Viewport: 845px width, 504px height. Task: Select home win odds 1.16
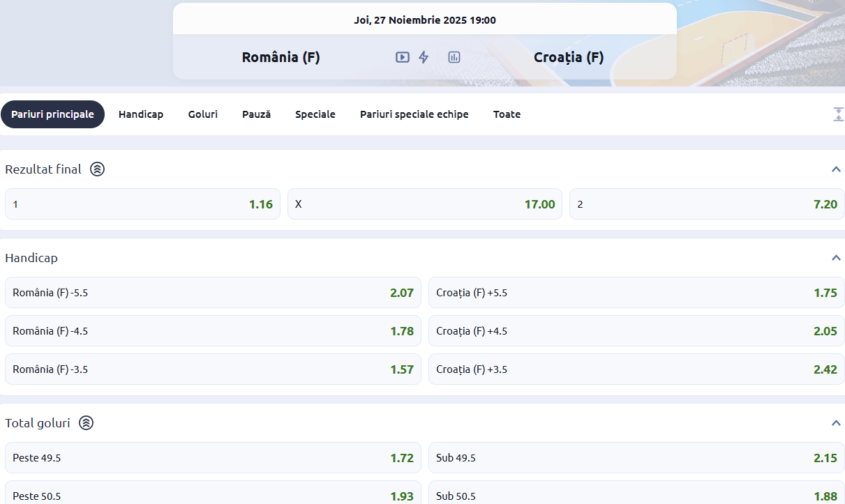click(x=142, y=204)
